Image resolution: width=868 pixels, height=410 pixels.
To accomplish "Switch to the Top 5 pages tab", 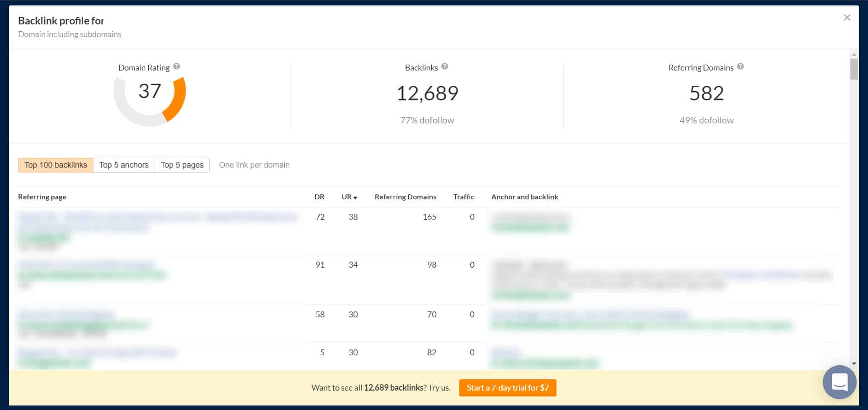I will 182,165.
